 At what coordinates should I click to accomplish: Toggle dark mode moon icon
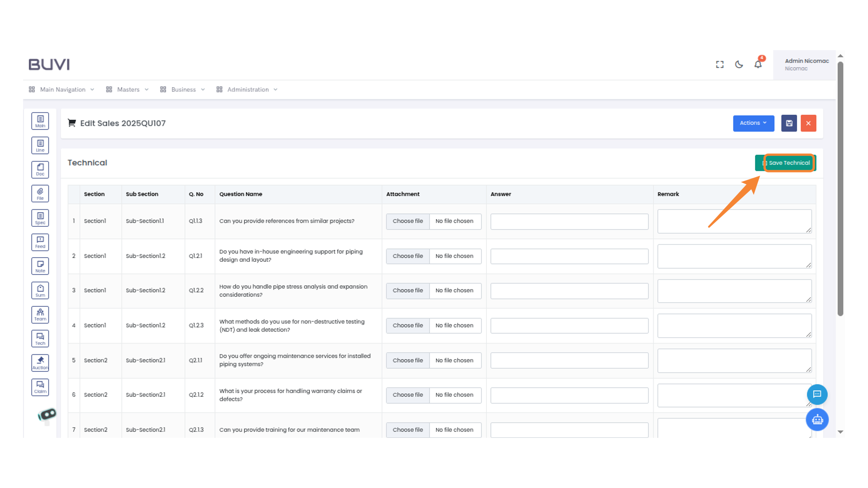click(739, 64)
